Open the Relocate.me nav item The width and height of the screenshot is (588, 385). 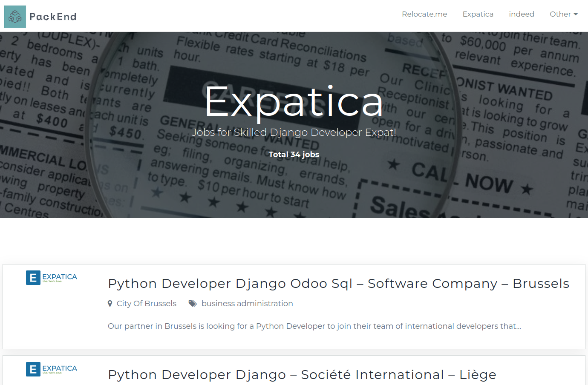(424, 14)
